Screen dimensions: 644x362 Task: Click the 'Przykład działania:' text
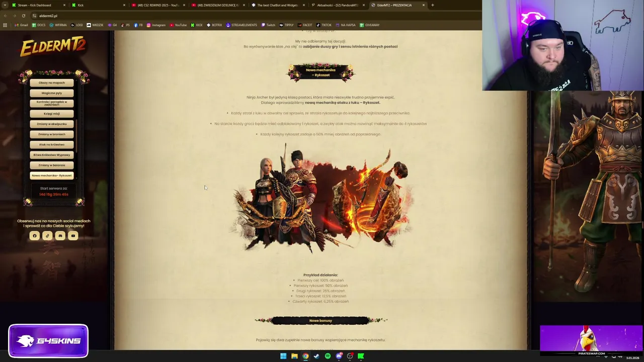tap(320, 275)
